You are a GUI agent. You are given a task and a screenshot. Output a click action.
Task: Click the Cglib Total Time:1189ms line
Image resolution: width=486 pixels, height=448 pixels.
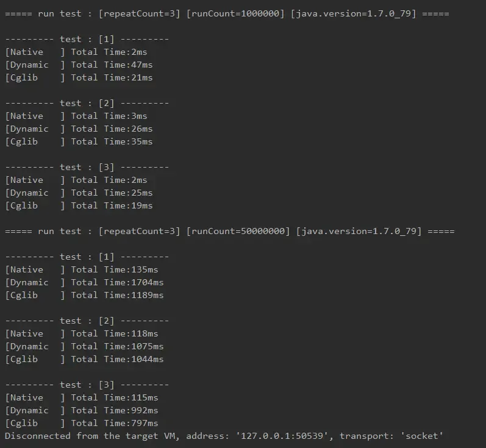(x=84, y=295)
